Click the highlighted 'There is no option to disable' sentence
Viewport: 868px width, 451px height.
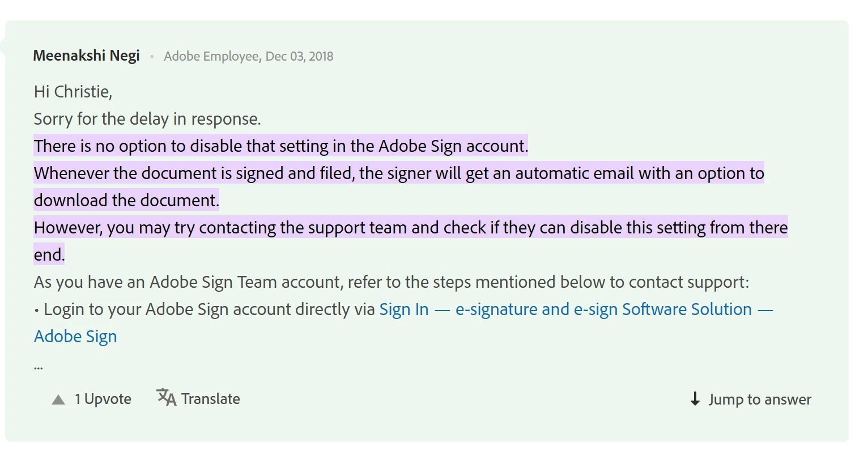point(281,146)
